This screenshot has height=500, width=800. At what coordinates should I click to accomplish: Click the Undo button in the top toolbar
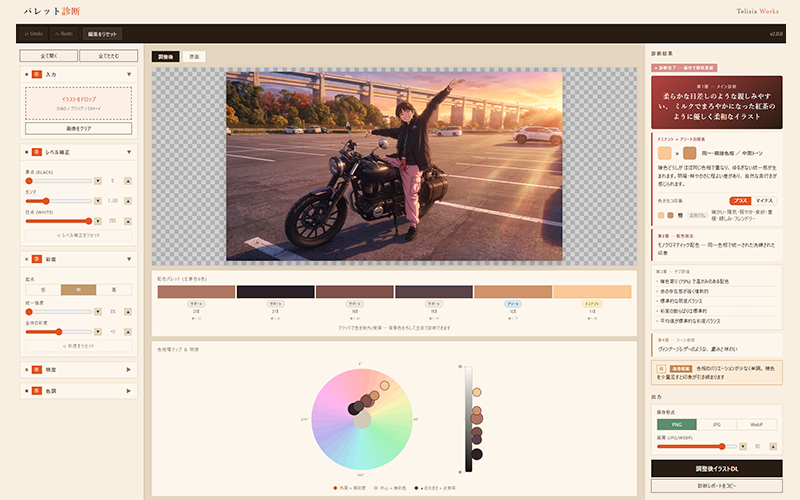pos(34,34)
